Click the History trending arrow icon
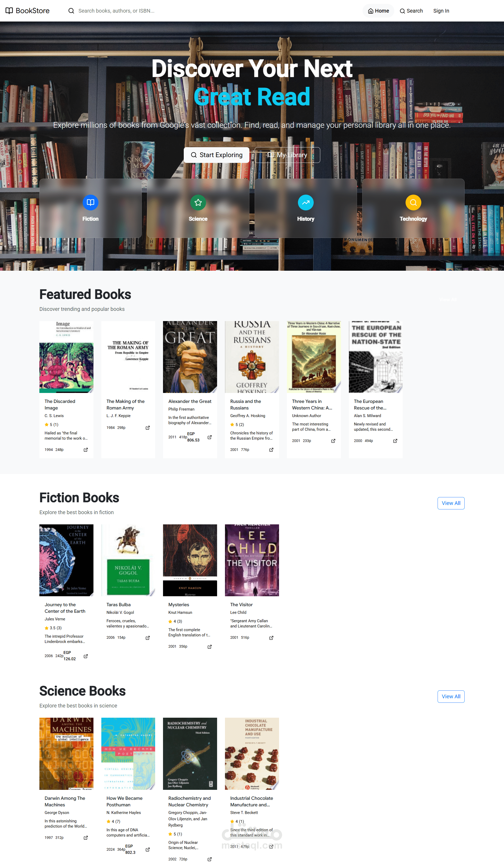Screen dimensions: 504x868 pyautogui.click(x=306, y=203)
